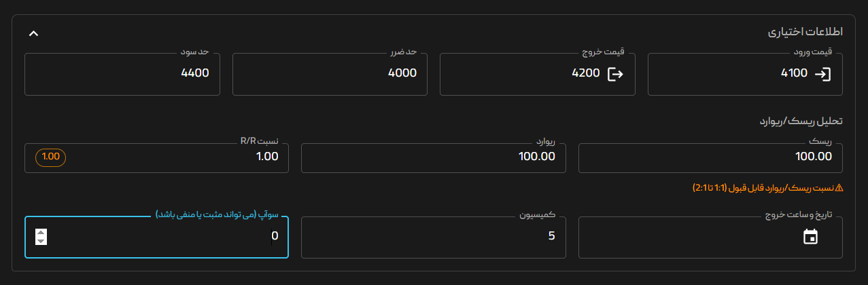
Task: Focus the حد سود take profit field
Action: [122, 74]
